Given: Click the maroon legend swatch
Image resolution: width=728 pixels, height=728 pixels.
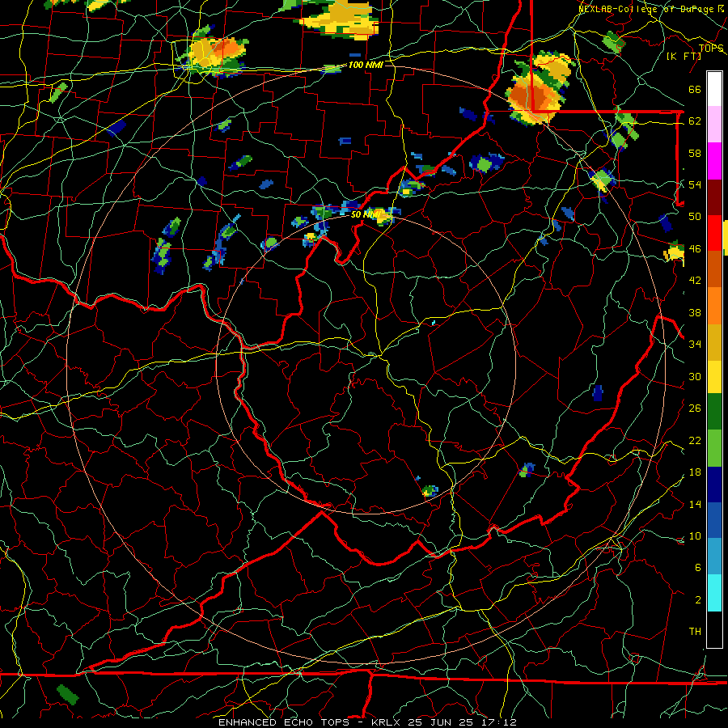Looking at the screenshot, I should [714, 197].
